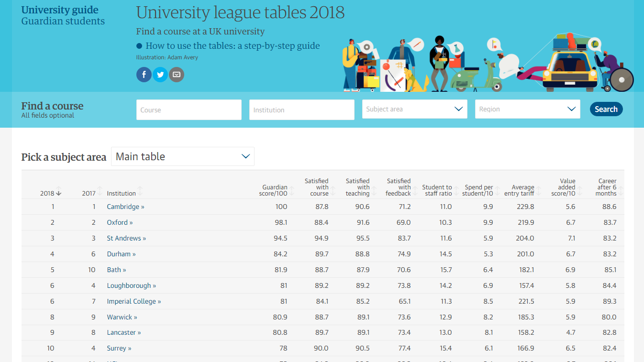Select Lancaster's entry tariff 158.2

(x=526, y=332)
